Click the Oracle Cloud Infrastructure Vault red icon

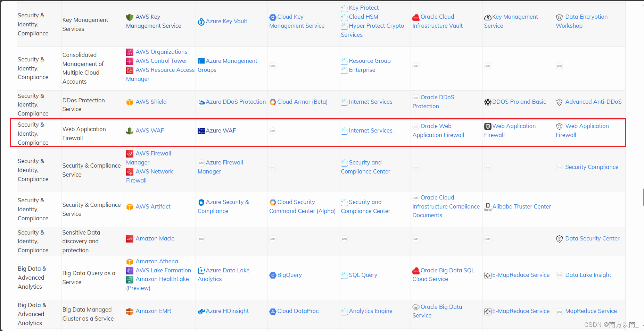click(416, 17)
